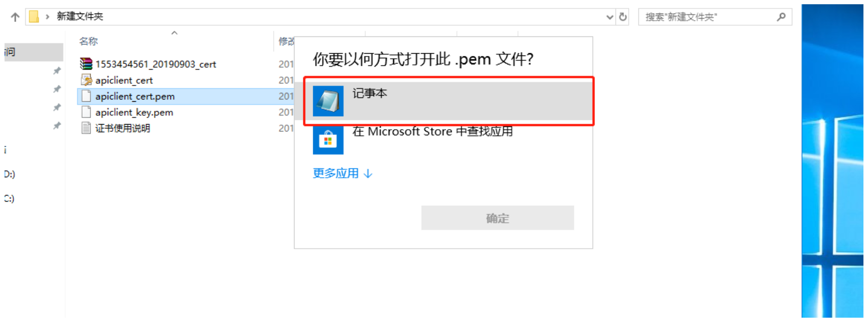Click the Notepad app icon

(x=328, y=101)
